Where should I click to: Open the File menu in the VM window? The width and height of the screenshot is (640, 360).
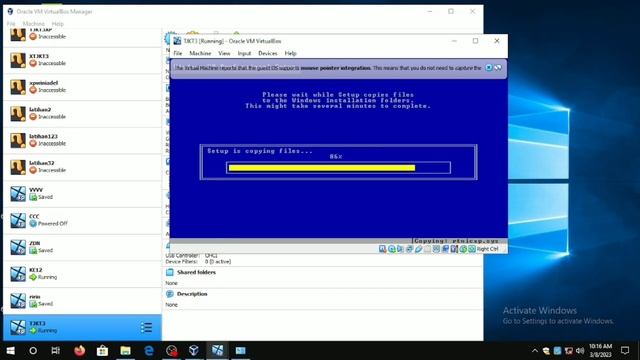178,53
